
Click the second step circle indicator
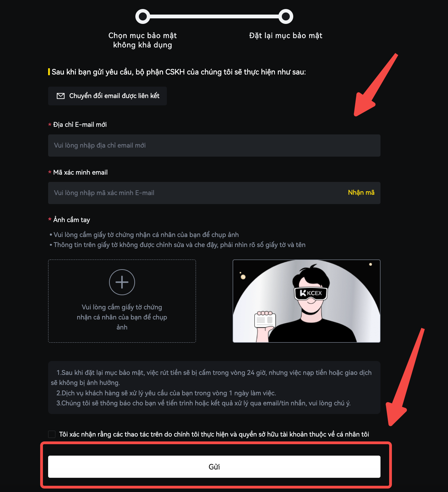pyautogui.click(x=286, y=16)
